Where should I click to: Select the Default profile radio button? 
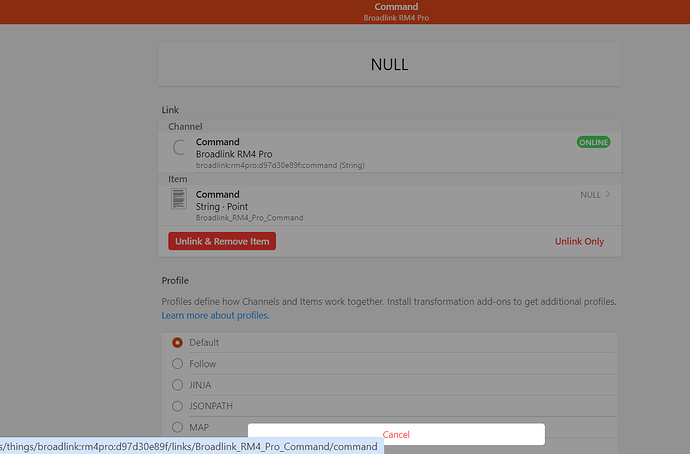177,343
